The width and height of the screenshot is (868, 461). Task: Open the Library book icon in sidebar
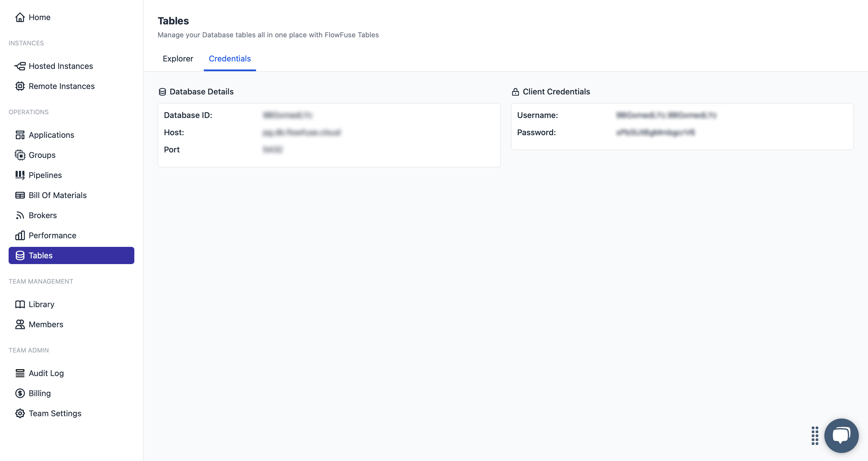[x=20, y=304]
